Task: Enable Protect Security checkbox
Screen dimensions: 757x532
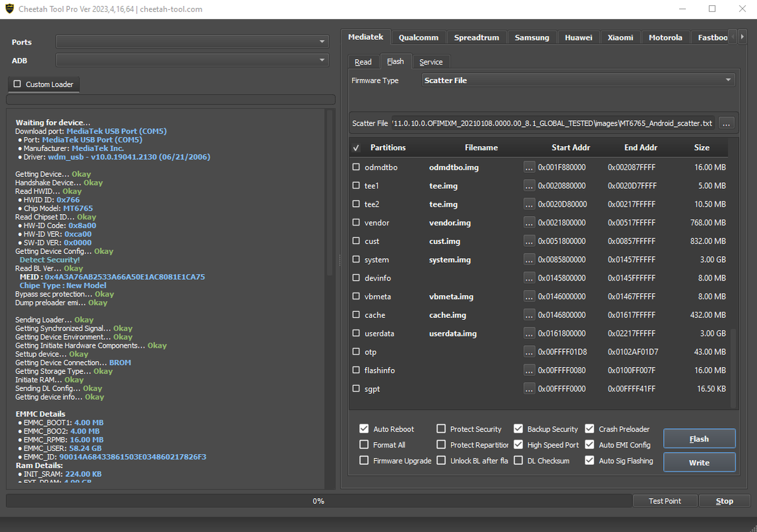Action: coord(441,429)
